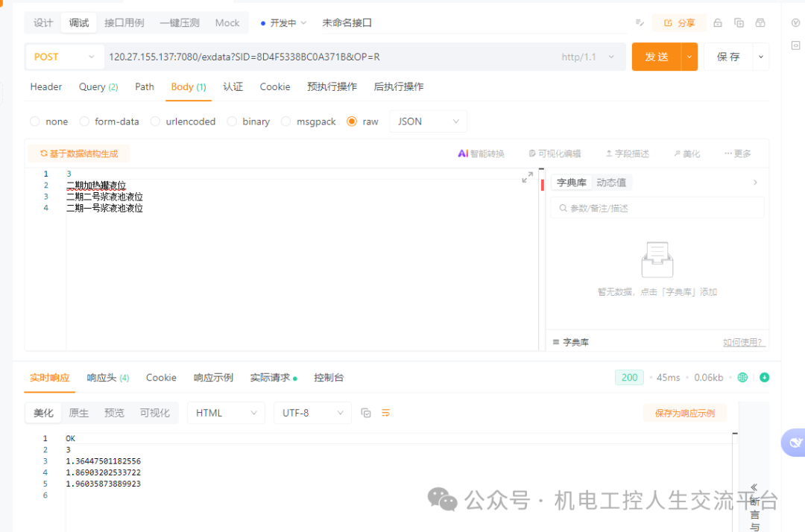805x532 pixels.
Task: Click the square icon below circled chevron
Action: [x=796, y=45]
